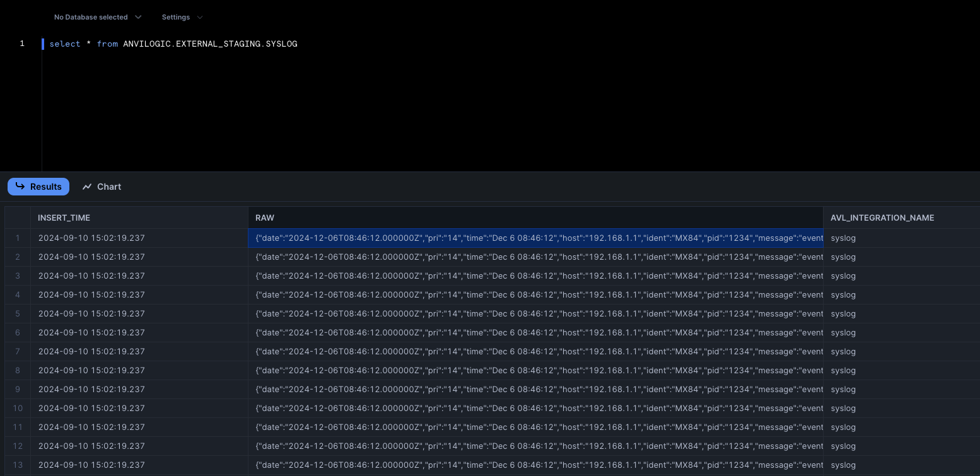This screenshot has width=980, height=476.
Task: Click the syslog value in row 8
Action: point(843,371)
